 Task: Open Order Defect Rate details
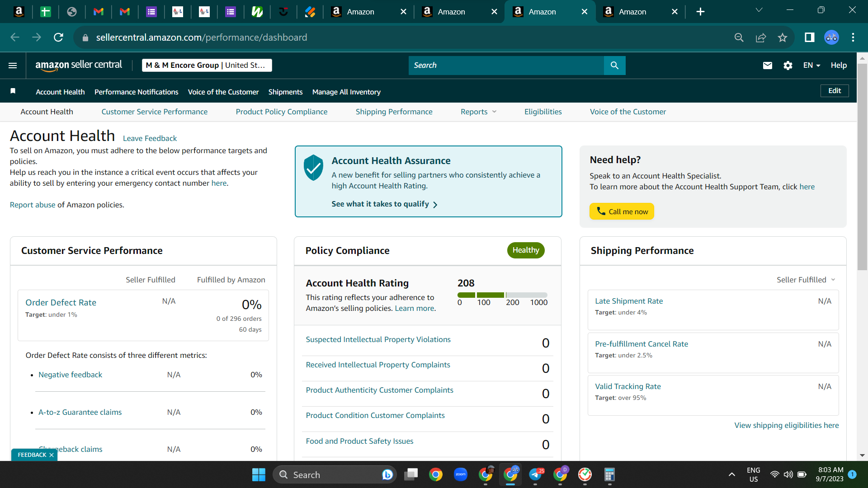(x=61, y=302)
